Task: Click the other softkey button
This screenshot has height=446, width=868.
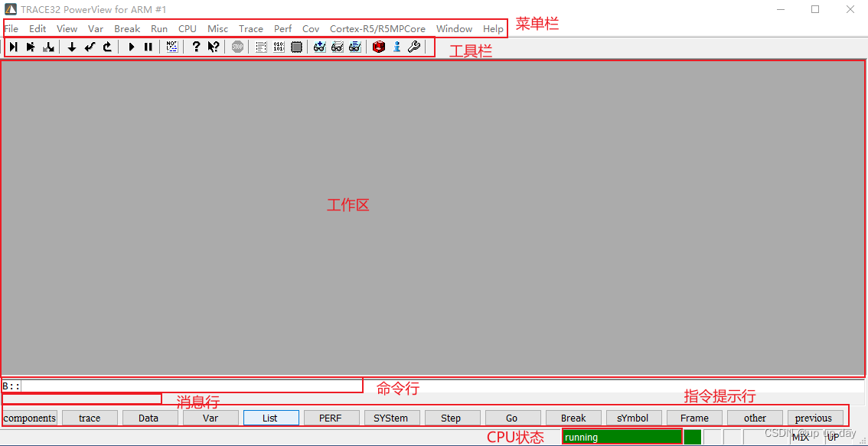Action: [x=755, y=418]
